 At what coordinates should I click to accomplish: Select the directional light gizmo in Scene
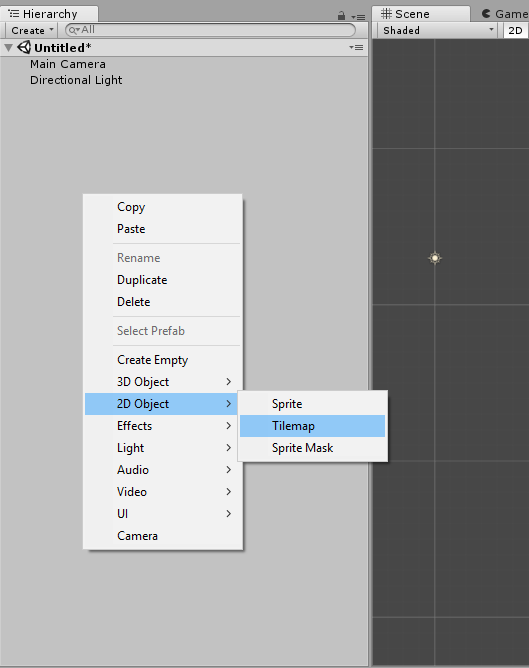tap(435, 258)
